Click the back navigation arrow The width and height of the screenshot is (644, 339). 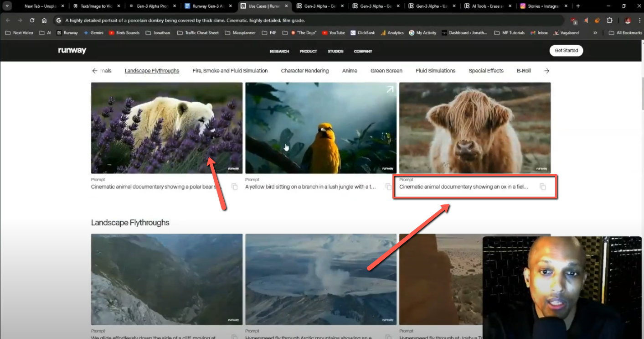[8, 20]
